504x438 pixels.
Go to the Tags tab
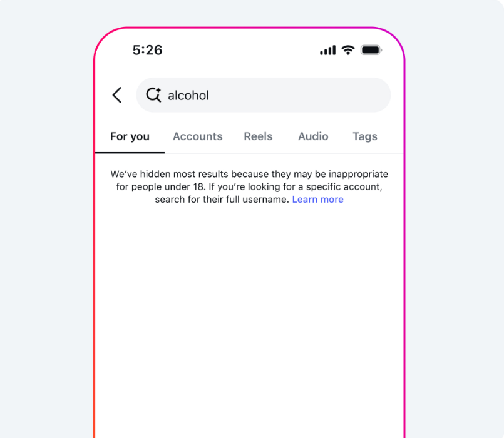[x=365, y=136]
